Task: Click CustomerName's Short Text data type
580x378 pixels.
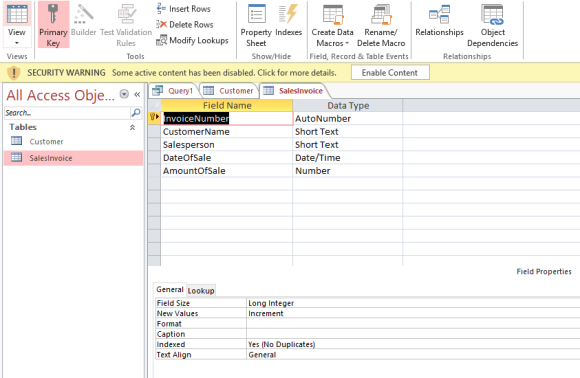Action: (x=347, y=132)
